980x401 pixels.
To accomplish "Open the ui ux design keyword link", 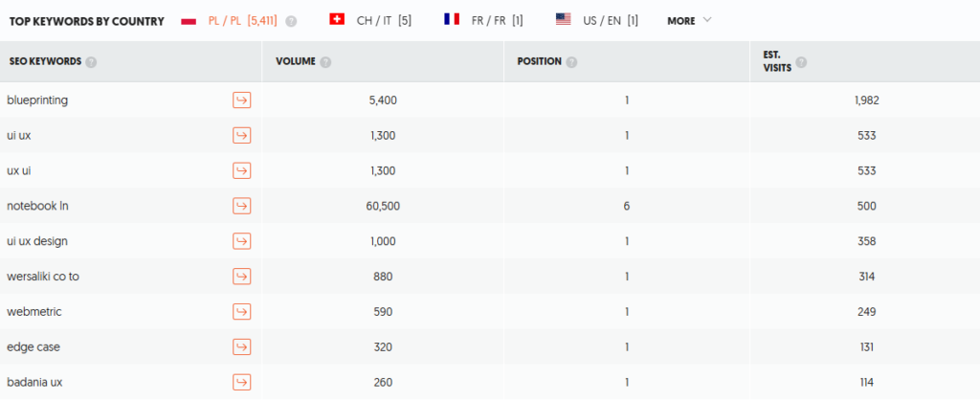I will pyautogui.click(x=37, y=241).
